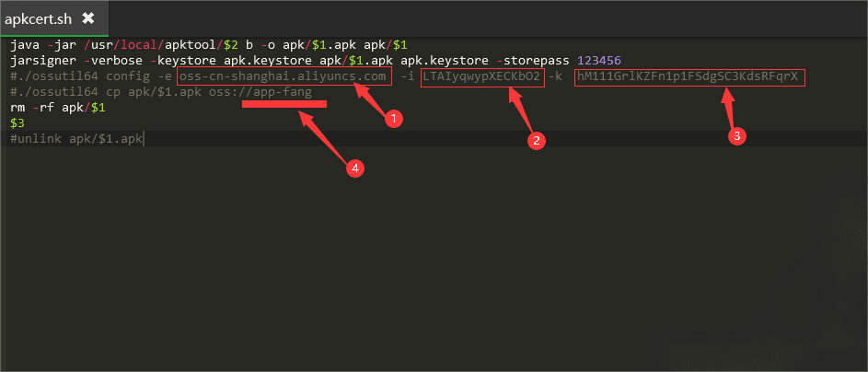Click the red annotation marker numbered 4
868x372 pixels.
tap(353, 169)
